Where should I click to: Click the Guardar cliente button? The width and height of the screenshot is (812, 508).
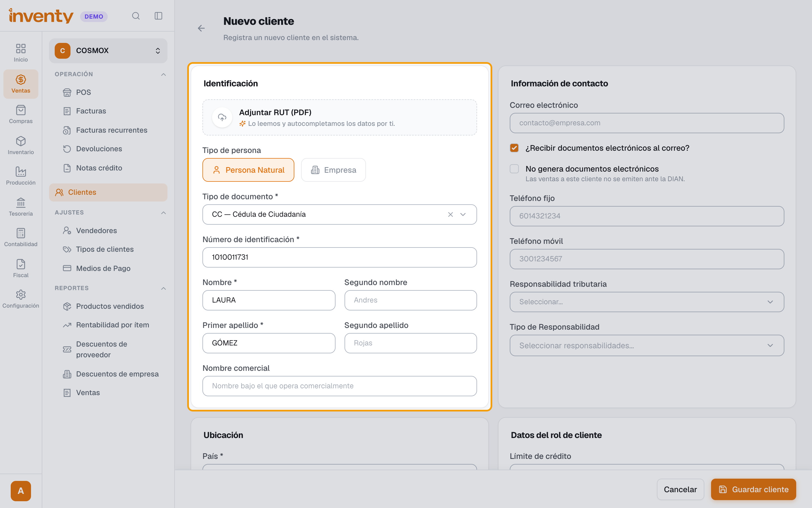753,490
